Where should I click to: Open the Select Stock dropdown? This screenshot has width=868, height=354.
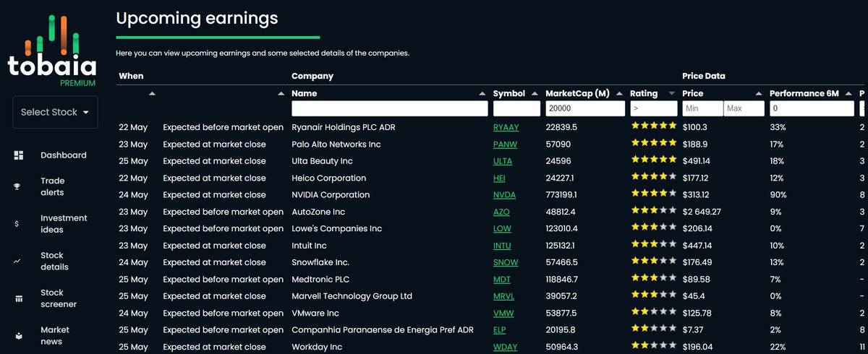tap(55, 112)
